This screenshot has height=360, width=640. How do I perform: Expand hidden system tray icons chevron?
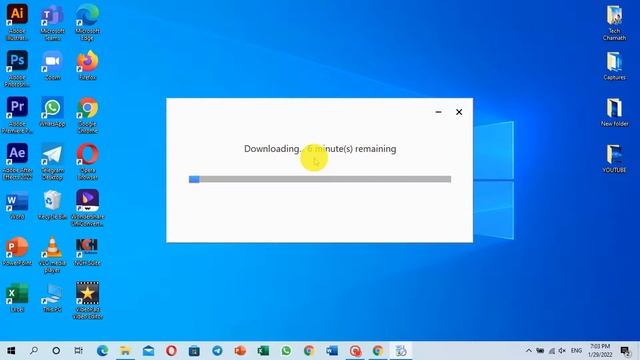[x=529, y=351]
